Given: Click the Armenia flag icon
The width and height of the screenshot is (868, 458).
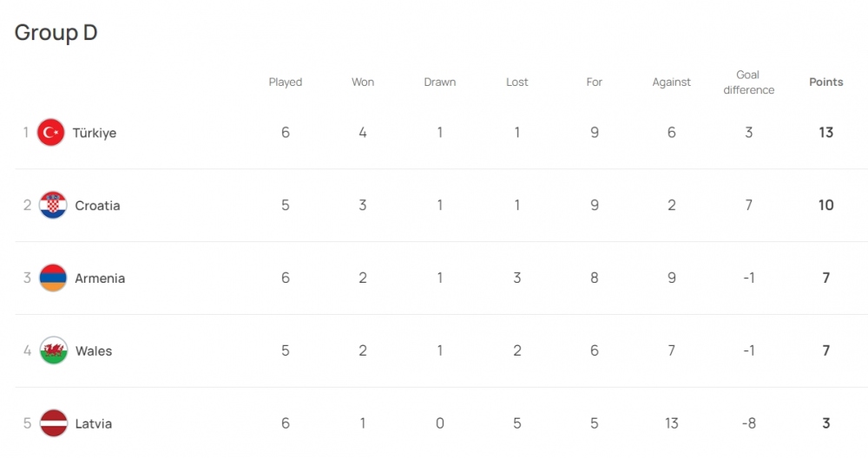Looking at the screenshot, I should [x=53, y=278].
